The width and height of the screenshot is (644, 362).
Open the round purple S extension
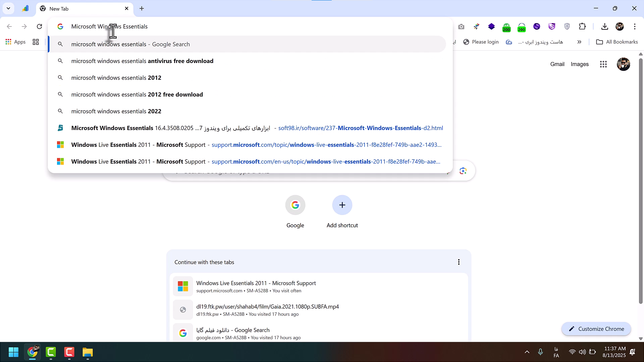pos(537,26)
